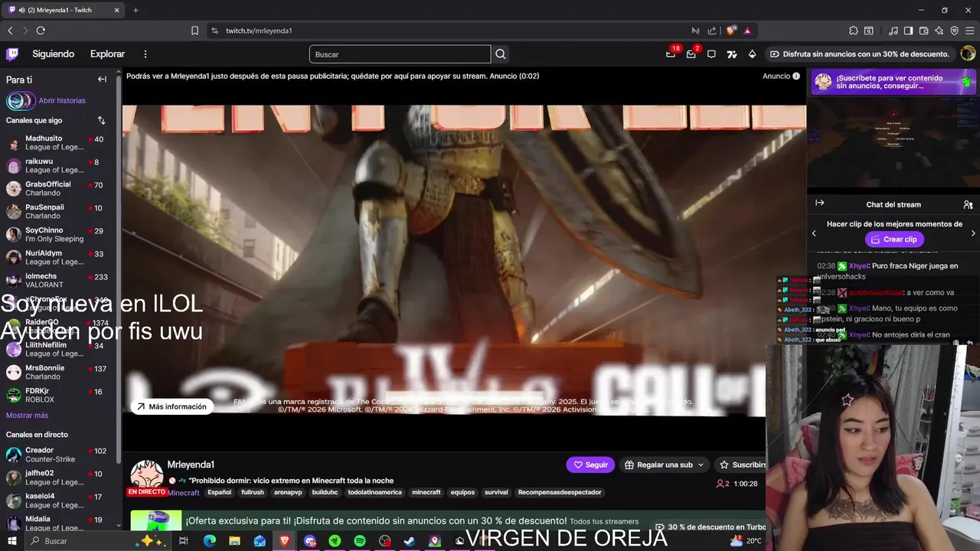Open Madhusito channel in the sidebar

tap(57, 142)
